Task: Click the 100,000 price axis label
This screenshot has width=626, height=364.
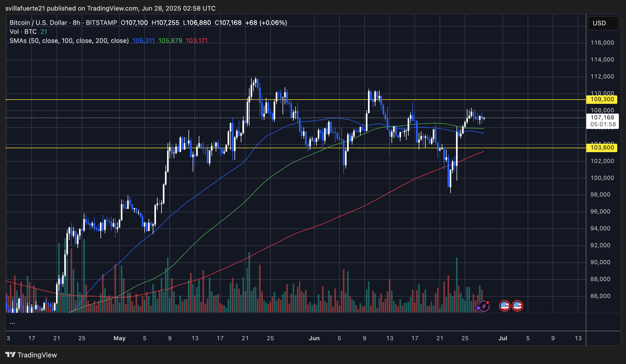Action: point(602,178)
